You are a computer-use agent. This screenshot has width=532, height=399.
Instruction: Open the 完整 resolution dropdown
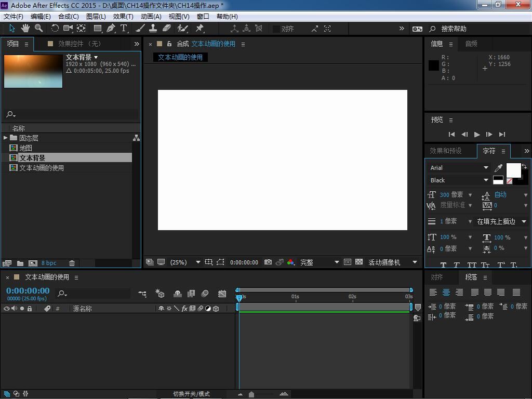click(320, 262)
